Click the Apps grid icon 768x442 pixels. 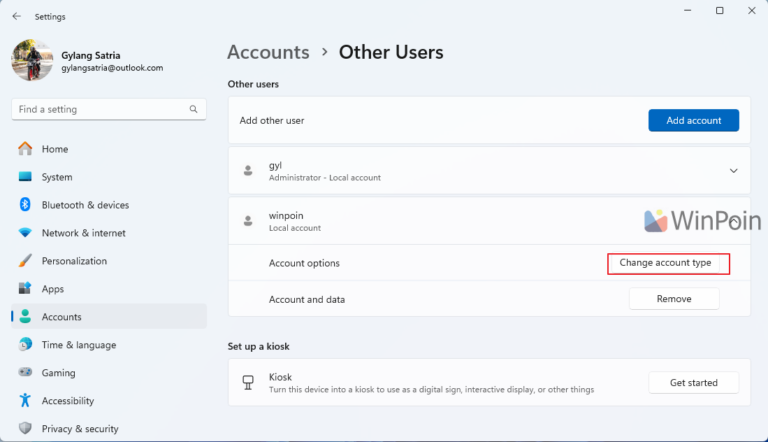tap(25, 289)
